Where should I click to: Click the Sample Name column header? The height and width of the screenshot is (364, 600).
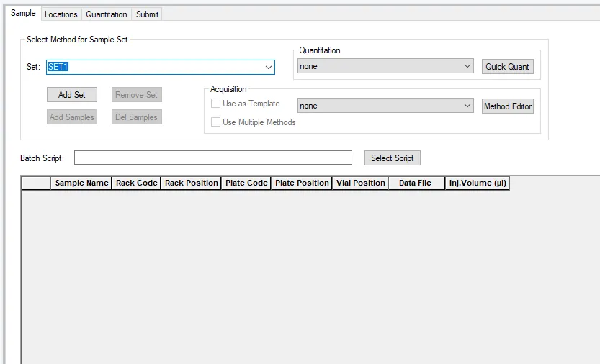click(81, 183)
